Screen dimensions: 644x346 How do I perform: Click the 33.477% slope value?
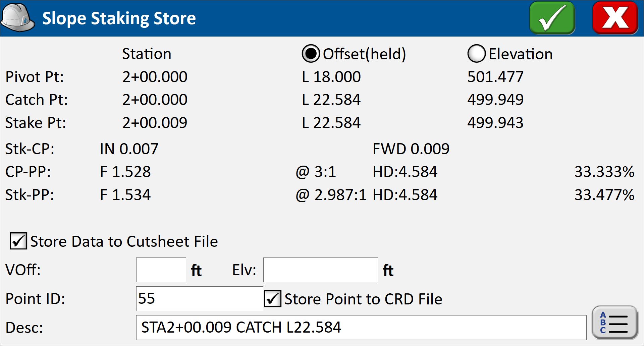point(604,195)
